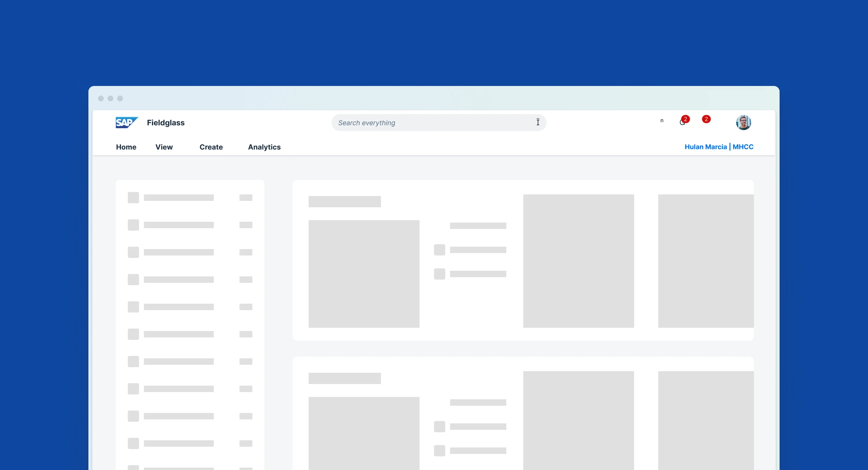868x470 pixels.
Task: Open the circular icon with red 2 badge
Action: pyautogui.click(x=684, y=121)
